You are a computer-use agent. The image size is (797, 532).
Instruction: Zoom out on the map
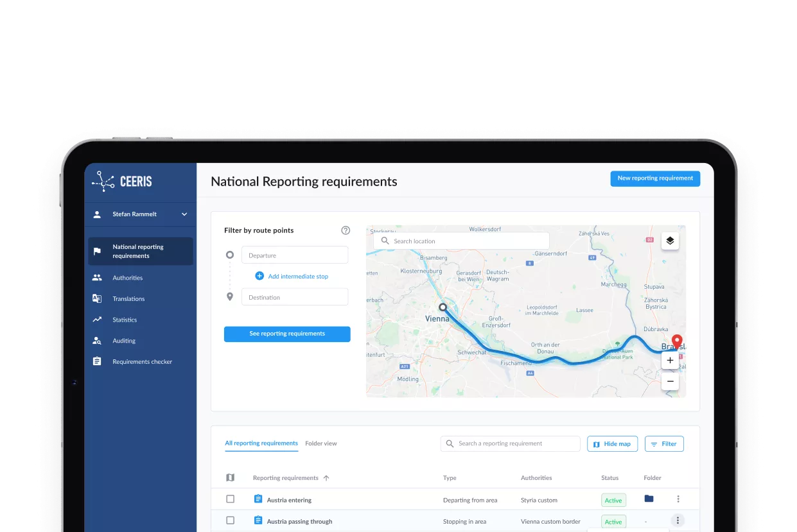[x=670, y=381]
